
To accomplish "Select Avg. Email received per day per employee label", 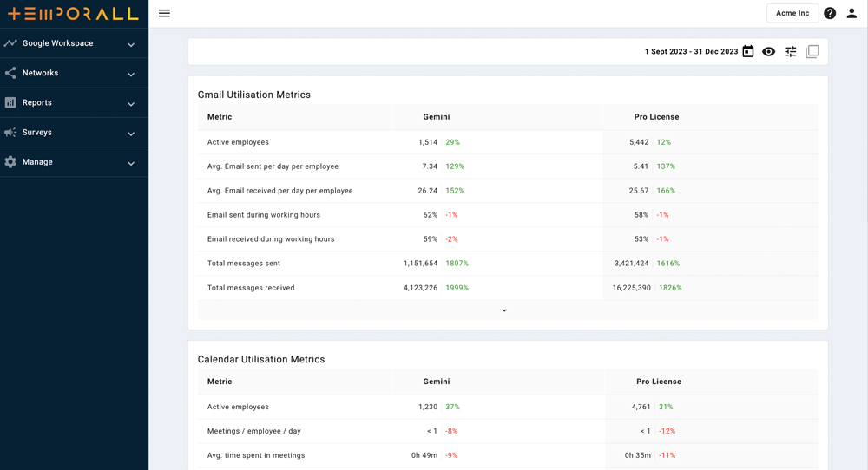I will pos(280,191).
